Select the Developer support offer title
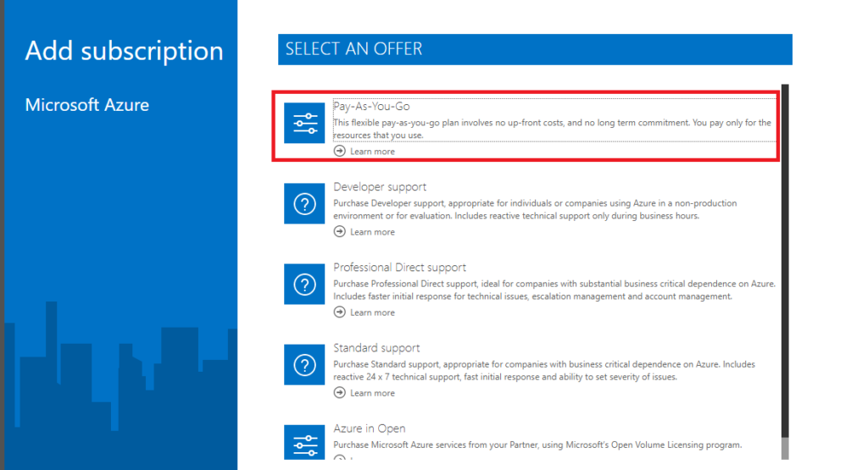Viewport: 868px width, 470px height. [380, 187]
